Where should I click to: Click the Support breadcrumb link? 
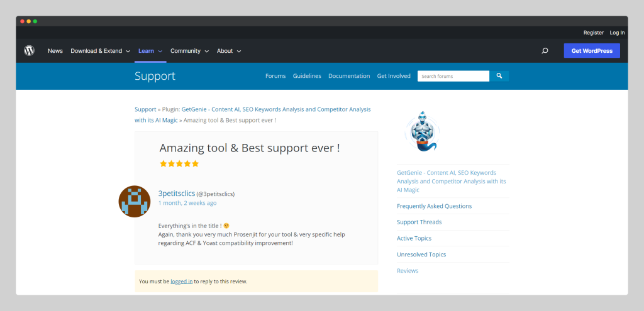tap(145, 109)
